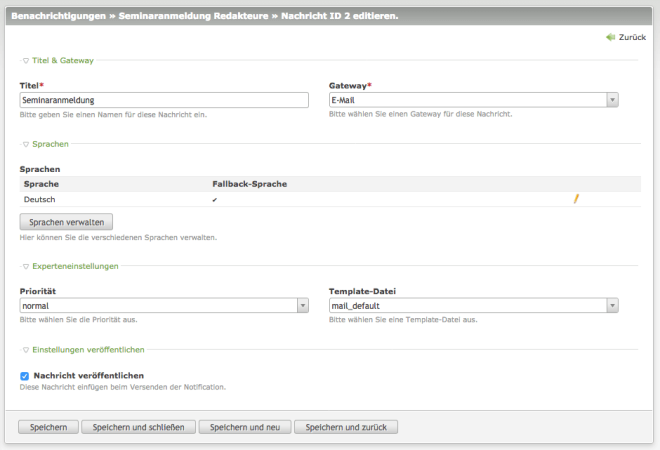Viewport: 660px width, 450px height.
Task: Click into the Titel input field
Action: (x=163, y=100)
